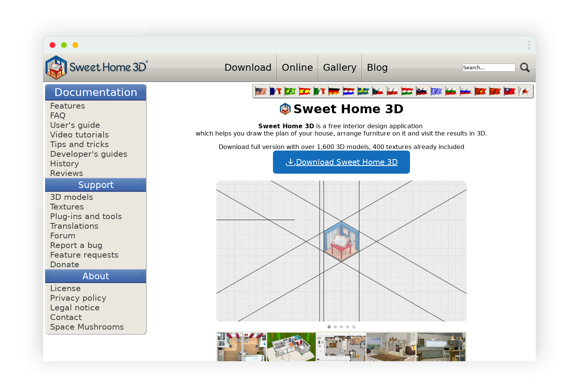
Task: Open the User's guide link
Action: 75,125
